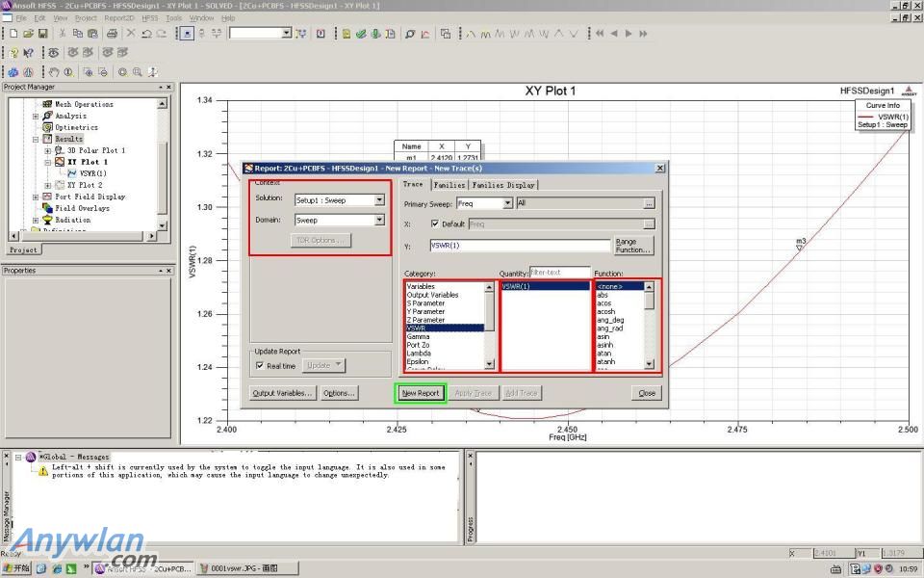The image size is (924, 578).
Task: Toggle the Real time checkbox
Action: 259,366
